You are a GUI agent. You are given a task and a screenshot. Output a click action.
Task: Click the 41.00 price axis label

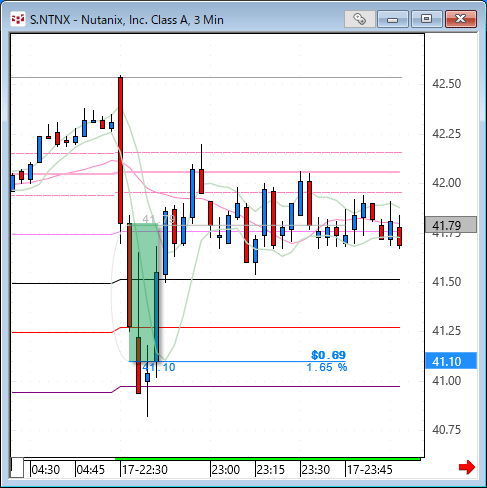[x=446, y=380]
